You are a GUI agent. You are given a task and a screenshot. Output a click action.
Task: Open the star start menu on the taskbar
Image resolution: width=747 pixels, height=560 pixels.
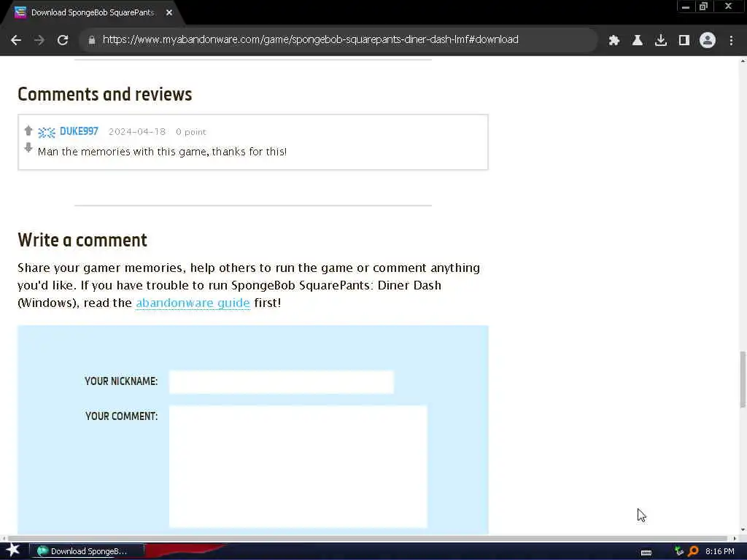13,551
